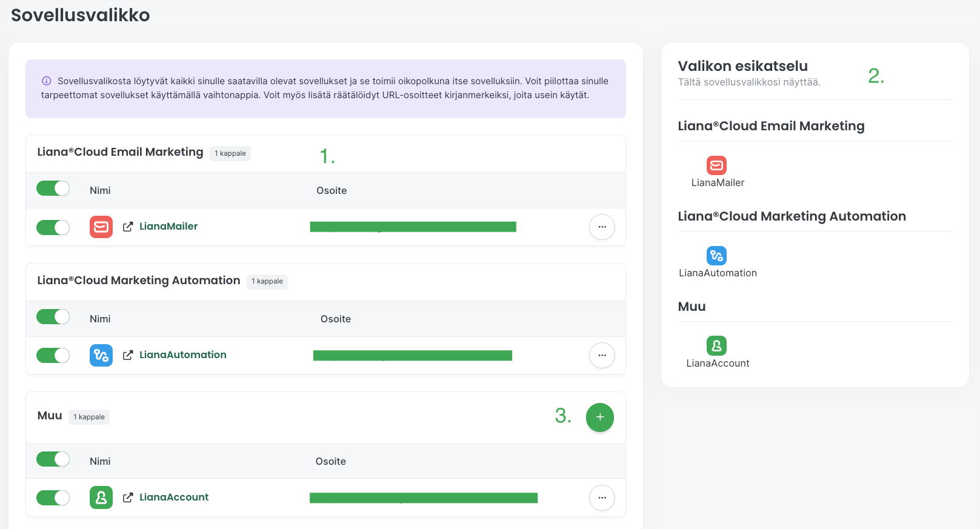
Task: Click LianaAccount label in menu preview
Action: [x=718, y=364]
